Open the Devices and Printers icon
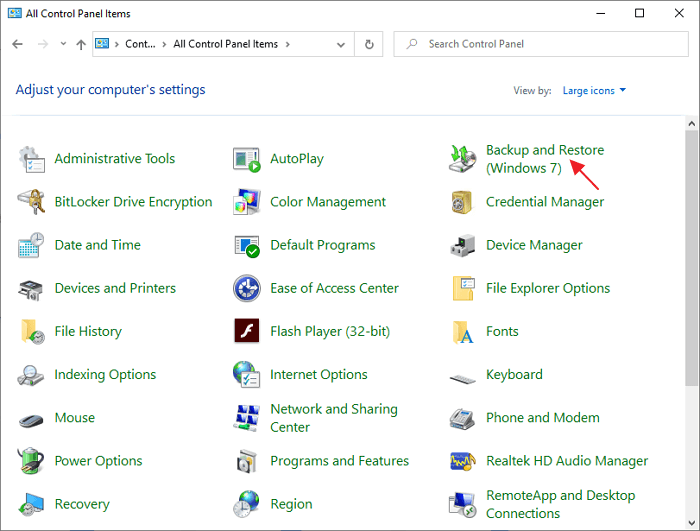The height and width of the screenshot is (531, 700). click(x=31, y=288)
